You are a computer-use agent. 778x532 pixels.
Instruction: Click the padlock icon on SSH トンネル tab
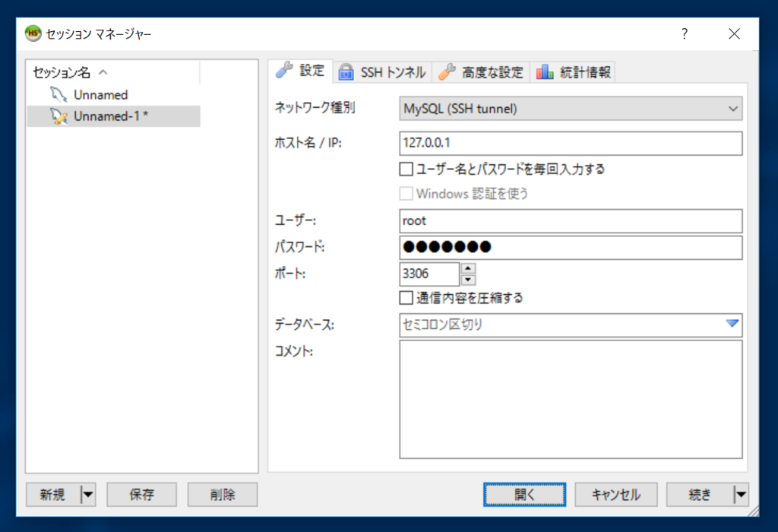[346, 72]
